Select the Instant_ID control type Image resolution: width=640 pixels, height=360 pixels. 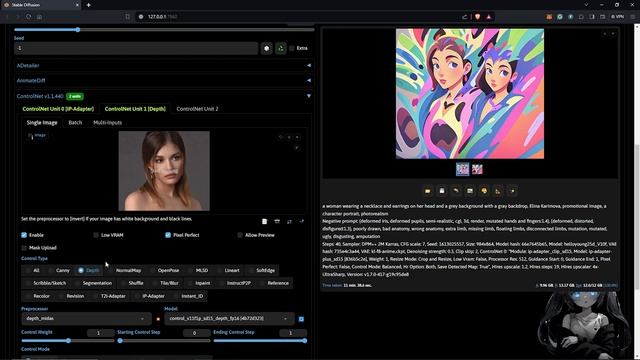pyautogui.click(x=189, y=296)
